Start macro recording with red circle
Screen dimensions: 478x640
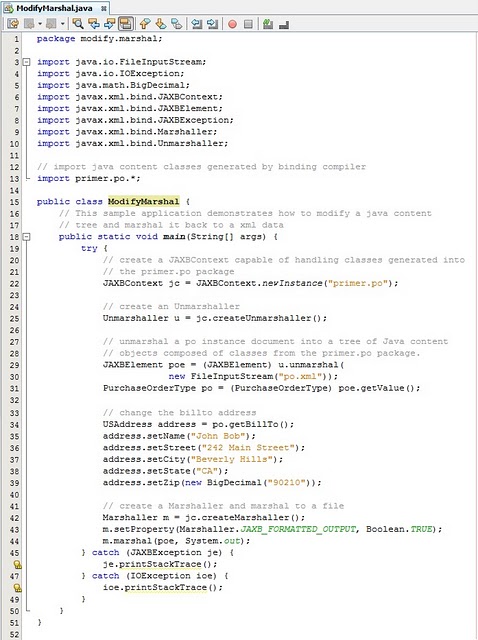pos(232,24)
